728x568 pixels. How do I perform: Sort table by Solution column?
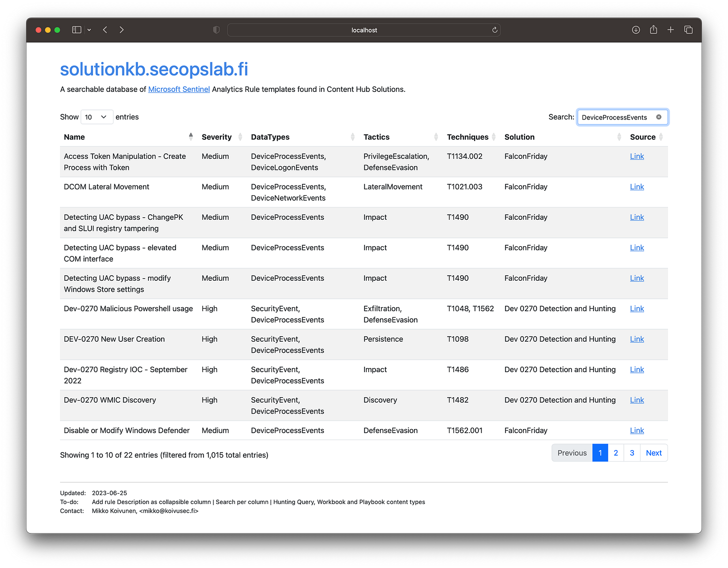tap(563, 137)
